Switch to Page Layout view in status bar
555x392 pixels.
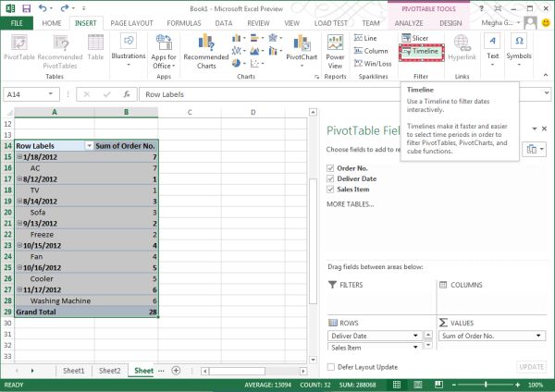pyautogui.click(x=418, y=385)
